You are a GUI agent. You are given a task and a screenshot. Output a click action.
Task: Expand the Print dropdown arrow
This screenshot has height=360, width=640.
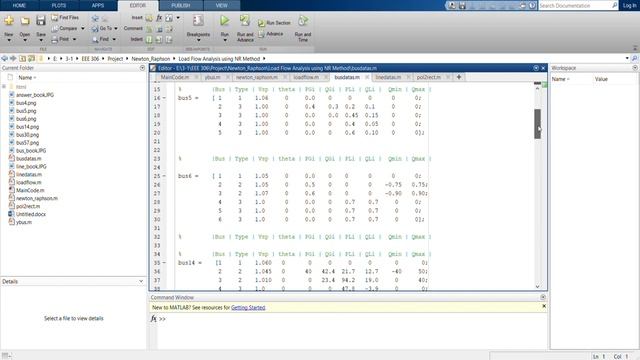click(x=74, y=40)
